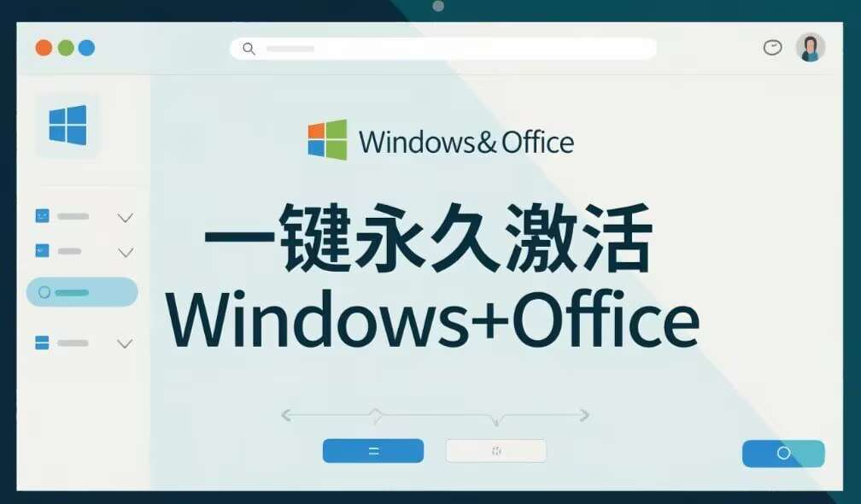Open the user avatar profile picture

pos(811,47)
